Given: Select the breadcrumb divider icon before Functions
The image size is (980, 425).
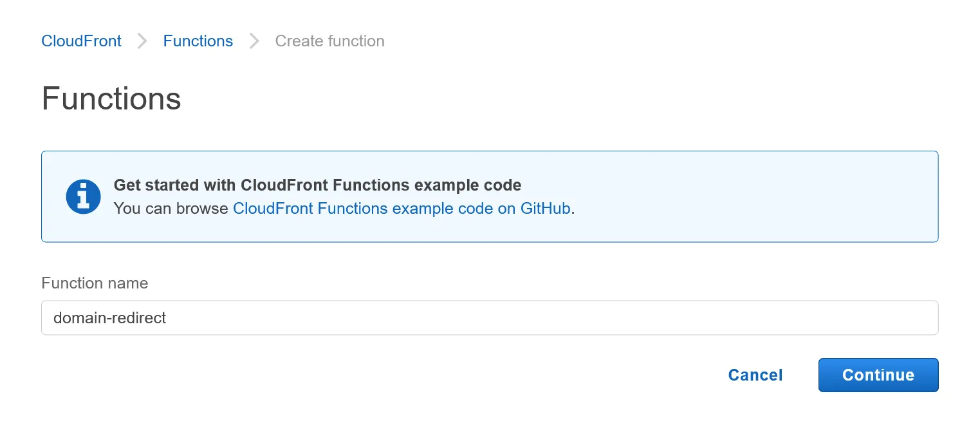Looking at the screenshot, I should pyautogui.click(x=142, y=41).
